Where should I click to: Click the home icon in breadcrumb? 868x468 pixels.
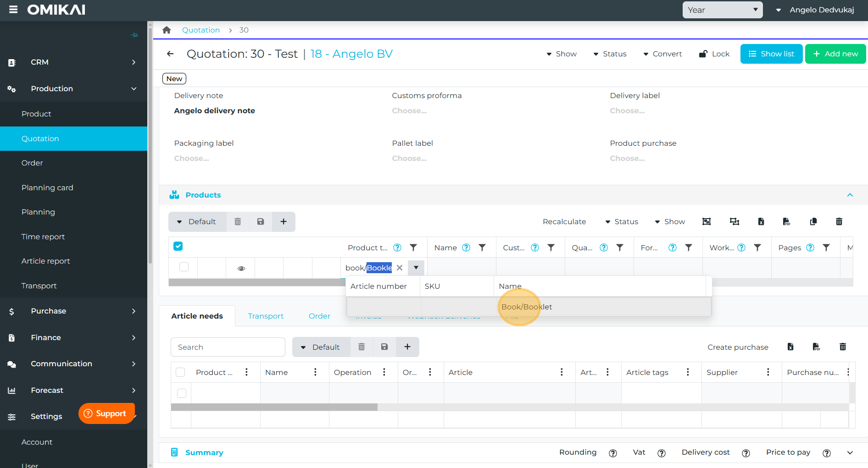tap(167, 30)
